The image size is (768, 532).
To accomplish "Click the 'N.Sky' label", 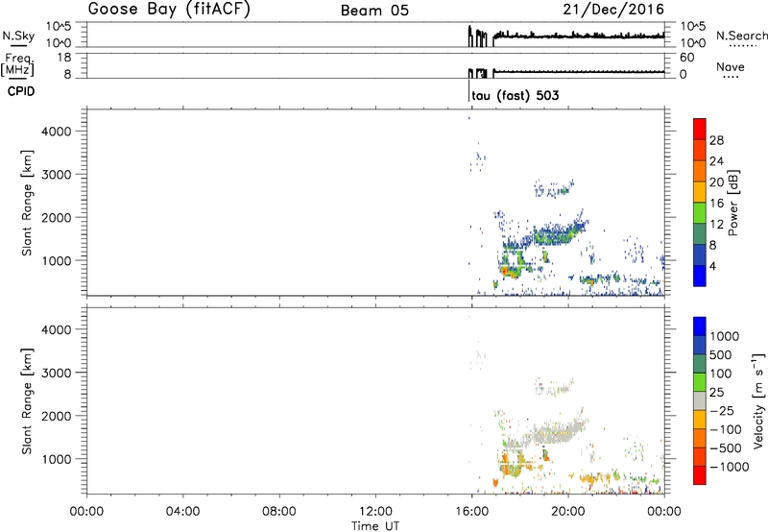I will (18, 36).
